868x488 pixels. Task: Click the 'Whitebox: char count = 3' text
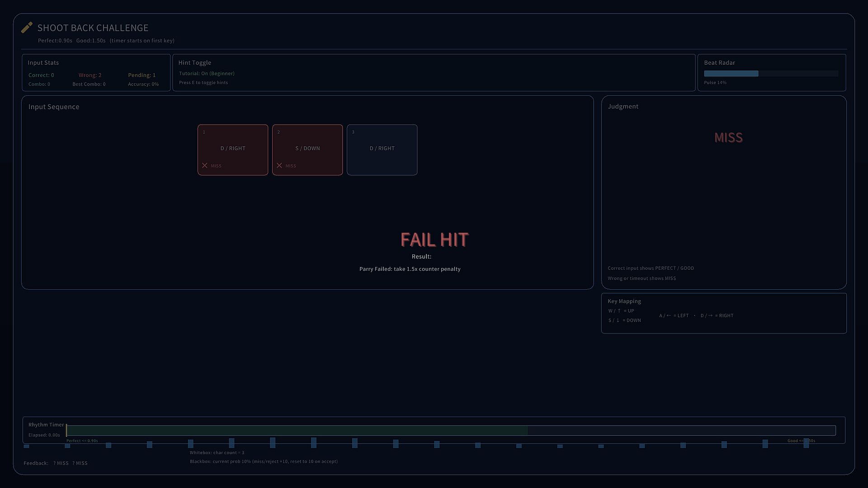[217, 453]
